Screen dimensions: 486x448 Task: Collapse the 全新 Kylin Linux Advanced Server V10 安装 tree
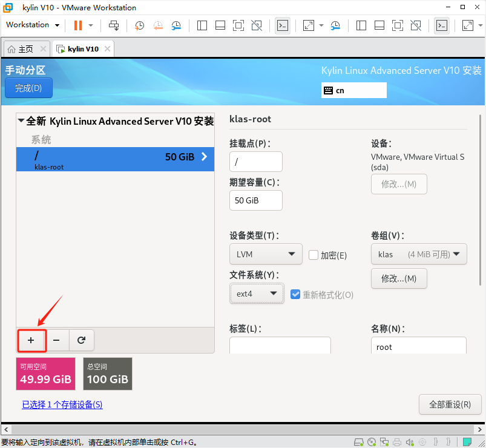coord(21,120)
